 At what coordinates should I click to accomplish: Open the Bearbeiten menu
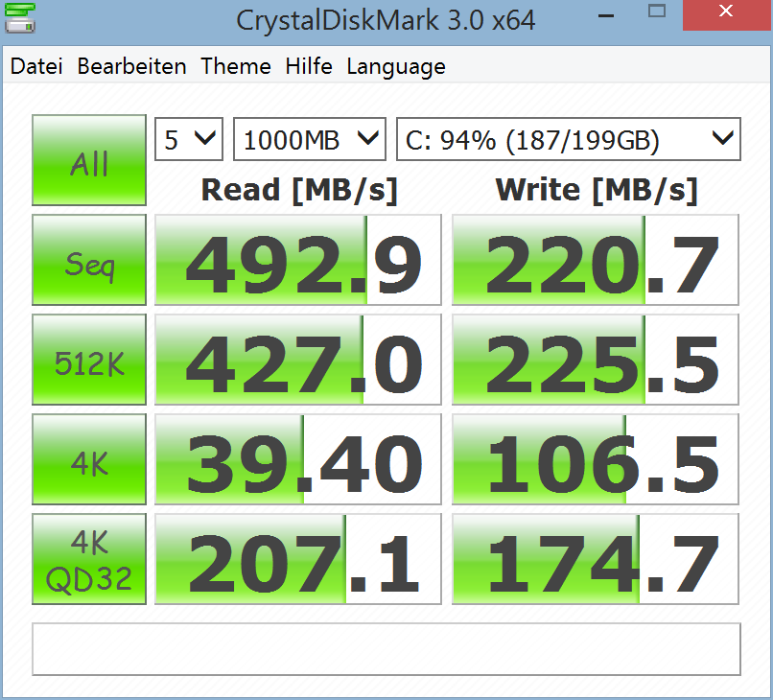(x=131, y=66)
